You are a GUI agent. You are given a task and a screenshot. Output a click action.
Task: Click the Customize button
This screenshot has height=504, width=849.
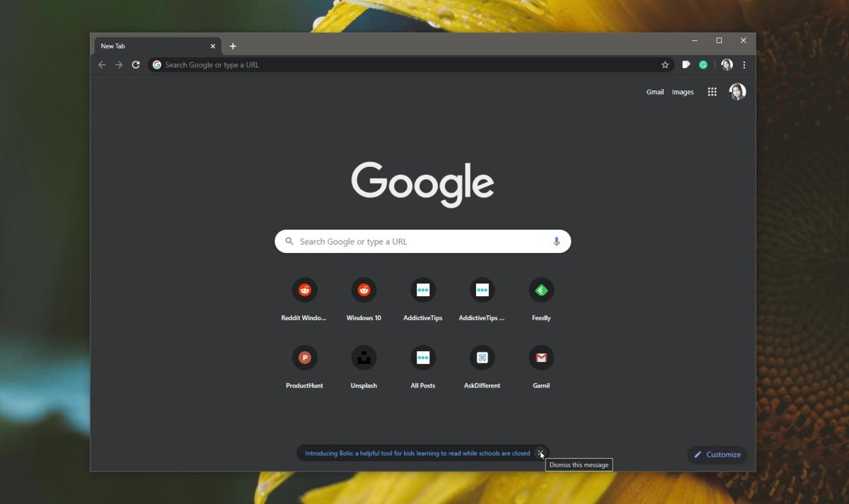click(717, 455)
